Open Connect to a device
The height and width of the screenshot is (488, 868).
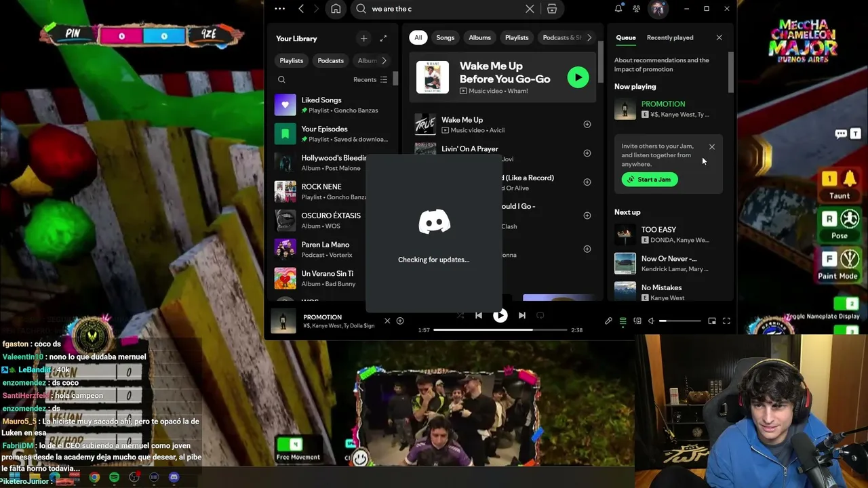637,321
